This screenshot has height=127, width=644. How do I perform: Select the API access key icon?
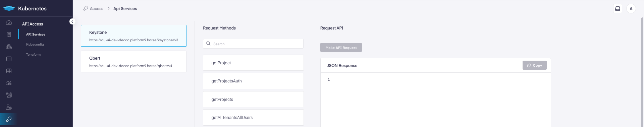(x=9, y=119)
